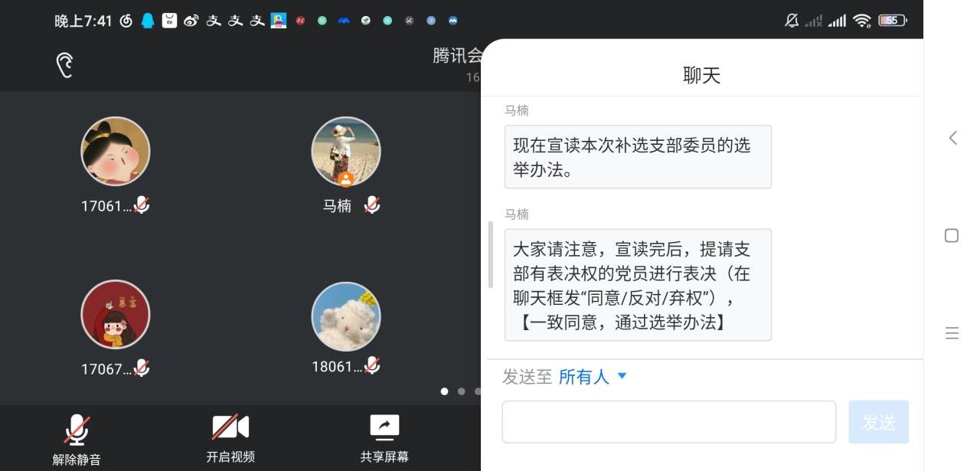Expand the three-line menu on right edge
Viewport: 980px width, 471px height.
pyautogui.click(x=952, y=332)
